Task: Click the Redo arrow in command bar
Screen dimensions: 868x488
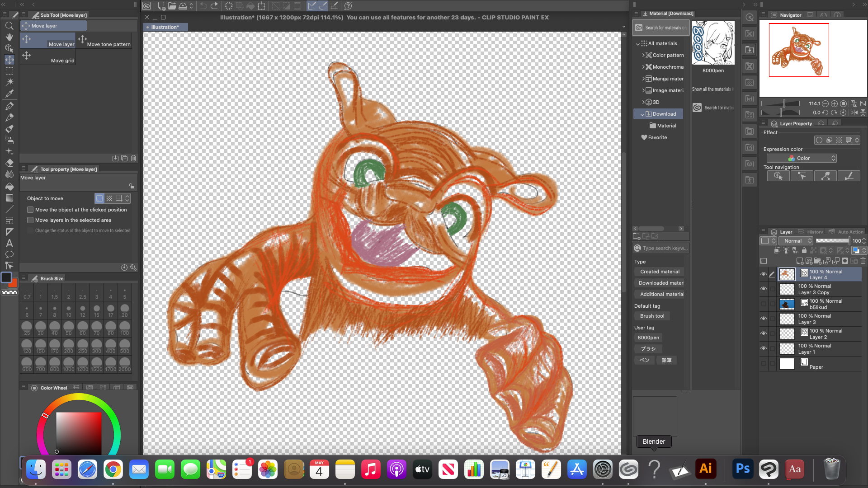Action: pos(214,6)
